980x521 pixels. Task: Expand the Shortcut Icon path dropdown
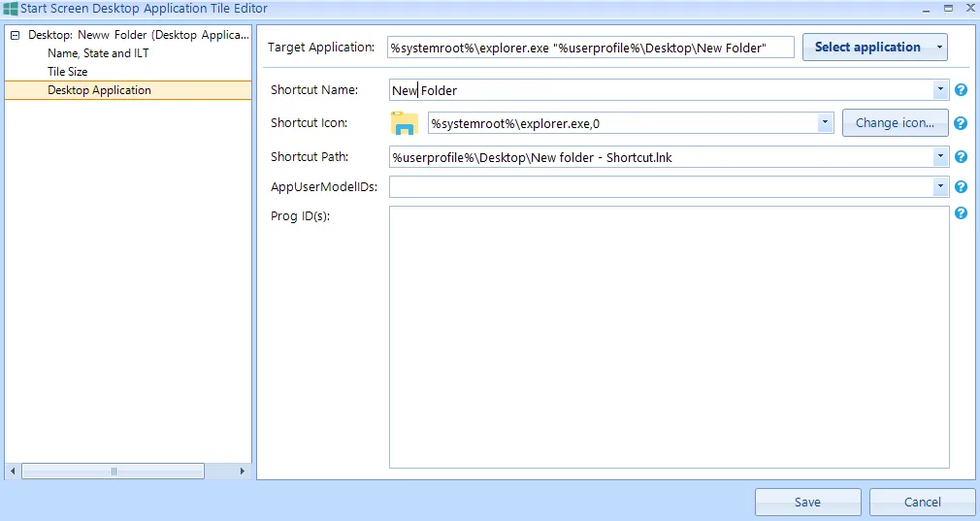(x=825, y=123)
